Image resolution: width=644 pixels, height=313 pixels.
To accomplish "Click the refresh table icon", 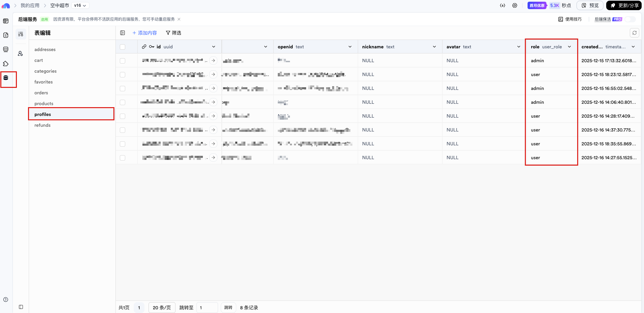I will pyautogui.click(x=634, y=33).
